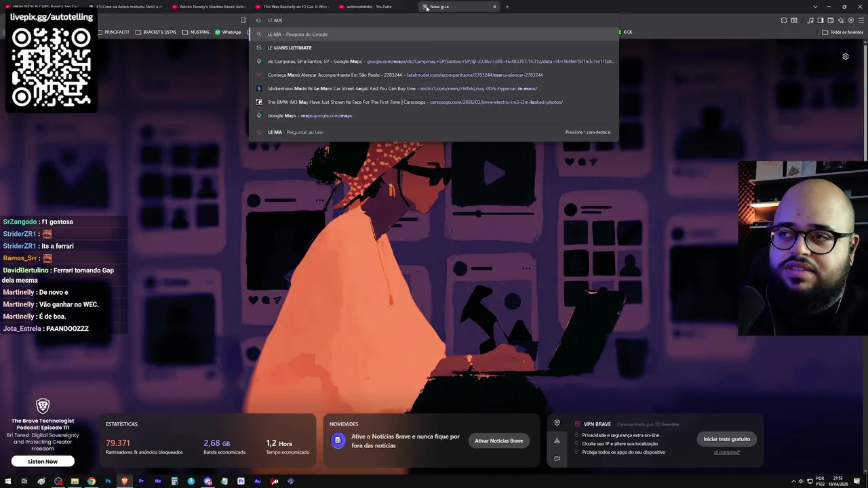Open the Brave menu hamburger icon

pos(860,20)
